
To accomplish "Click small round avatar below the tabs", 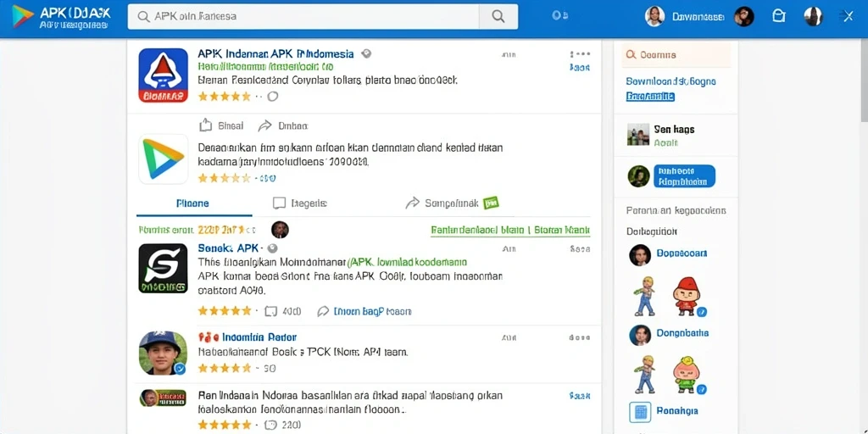I will click(280, 230).
